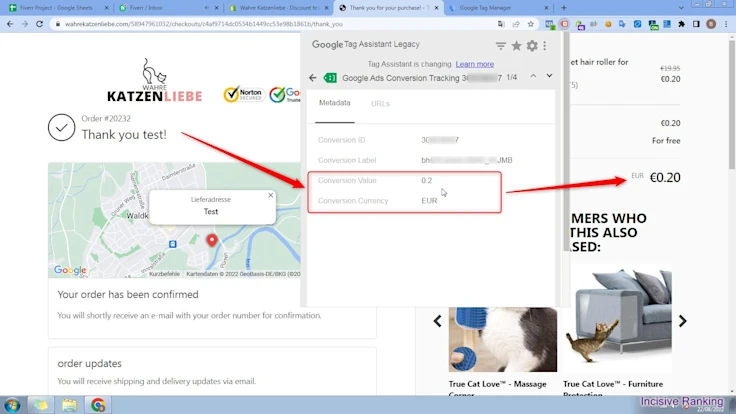Open the Learn more link
This screenshot has height=414, width=736.
click(475, 64)
